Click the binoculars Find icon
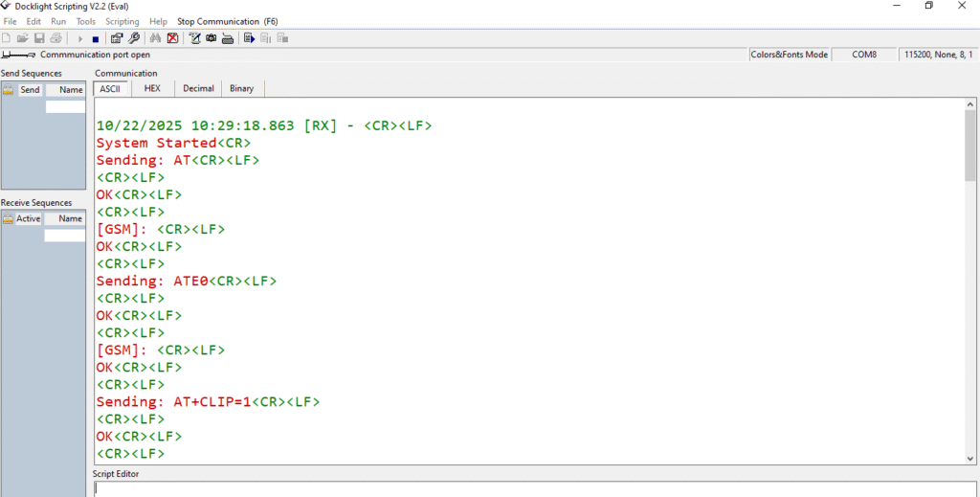This screenshot has height=497, width=980. (156, 38)
